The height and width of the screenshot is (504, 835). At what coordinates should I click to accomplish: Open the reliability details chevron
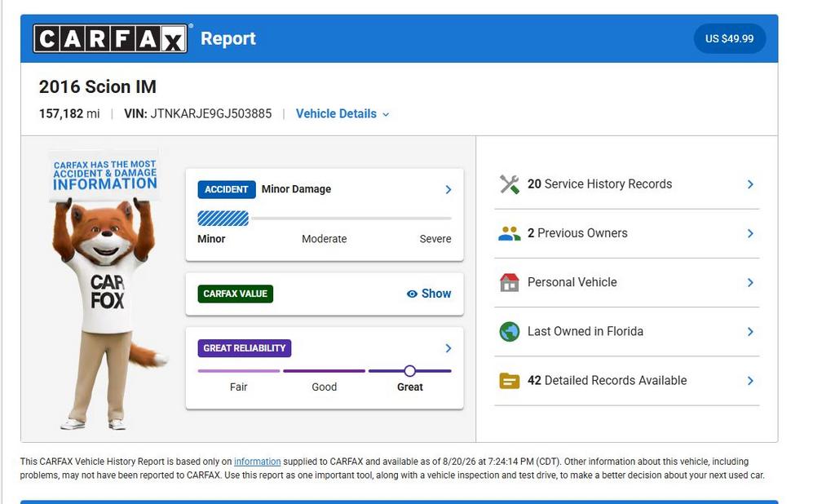[448, 348]
